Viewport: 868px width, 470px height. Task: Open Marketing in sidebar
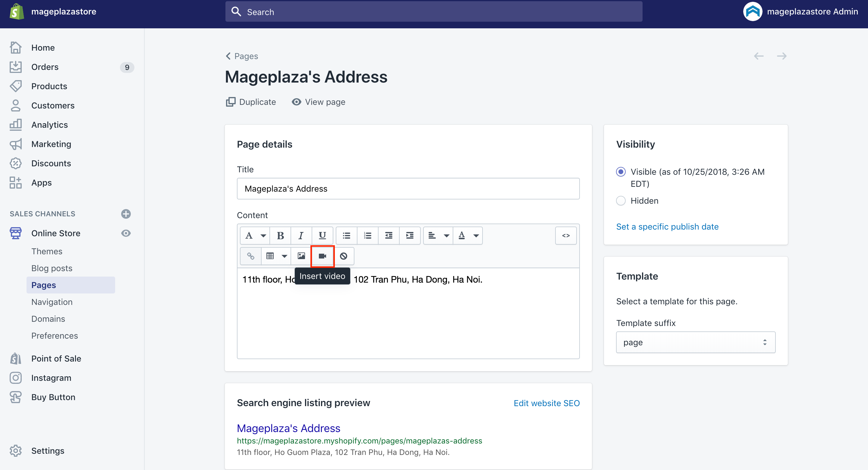pyautogui.click(x=51, y=144)
